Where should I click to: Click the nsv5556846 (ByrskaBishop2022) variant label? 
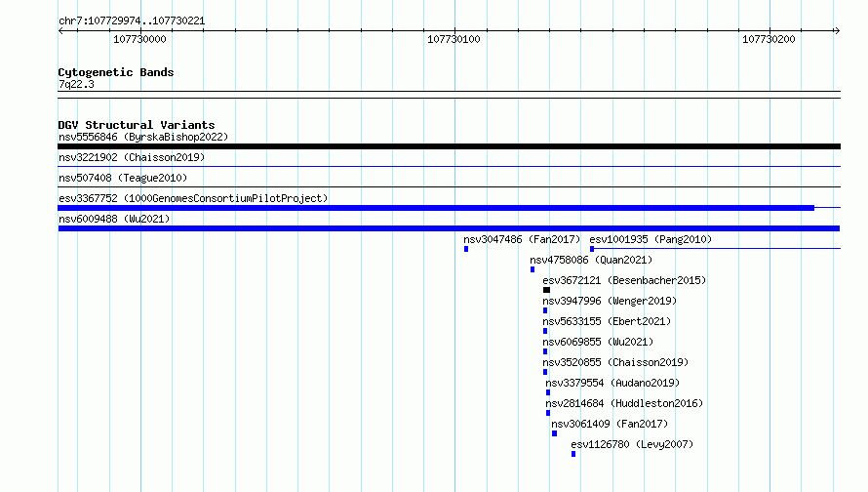[143, 137]
